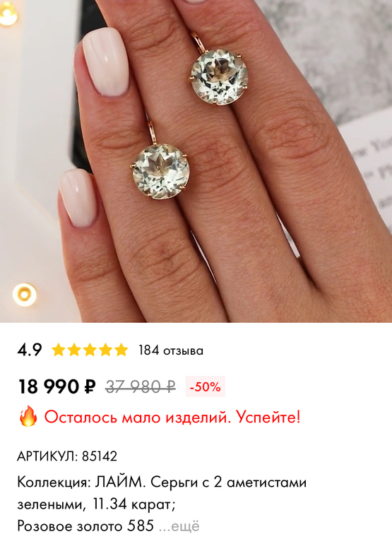Select the АРТИКУЛ: 85142 text

[67, 456]
